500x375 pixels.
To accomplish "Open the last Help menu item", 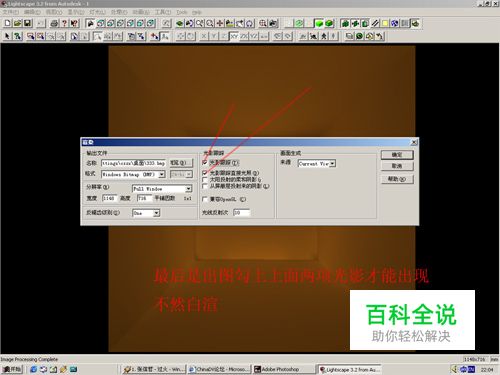I will tap(197, 12).
